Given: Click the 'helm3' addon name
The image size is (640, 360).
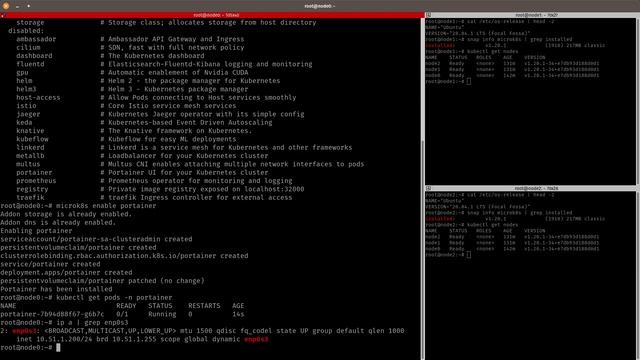Looking at the screenshot, I should [x=26, y=89].
